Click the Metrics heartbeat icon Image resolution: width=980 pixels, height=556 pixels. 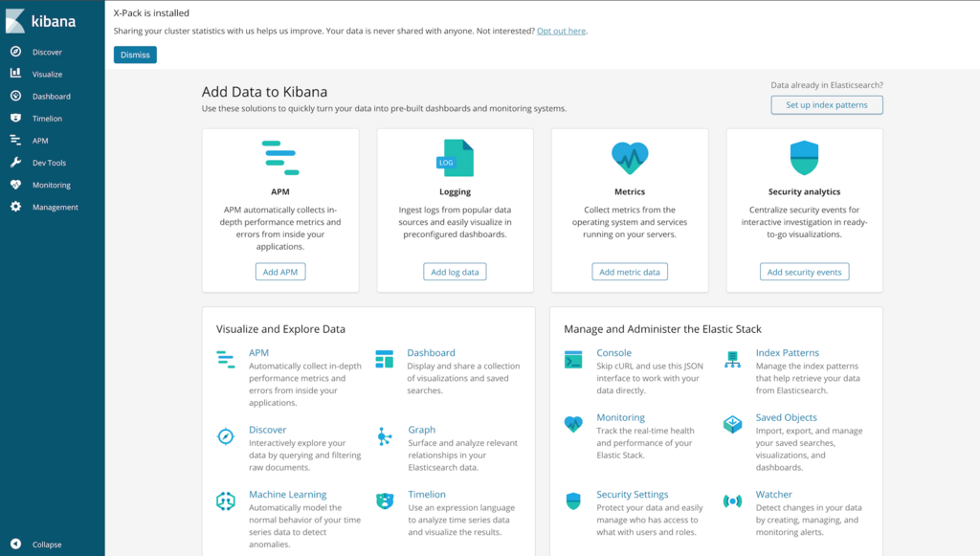point(630,158)
